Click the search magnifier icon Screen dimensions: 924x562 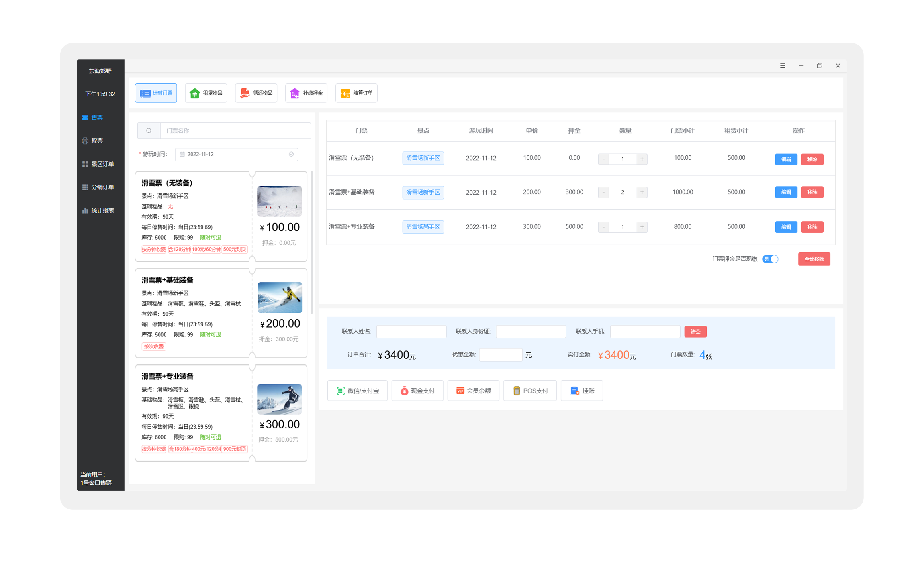tap(149, 131)
